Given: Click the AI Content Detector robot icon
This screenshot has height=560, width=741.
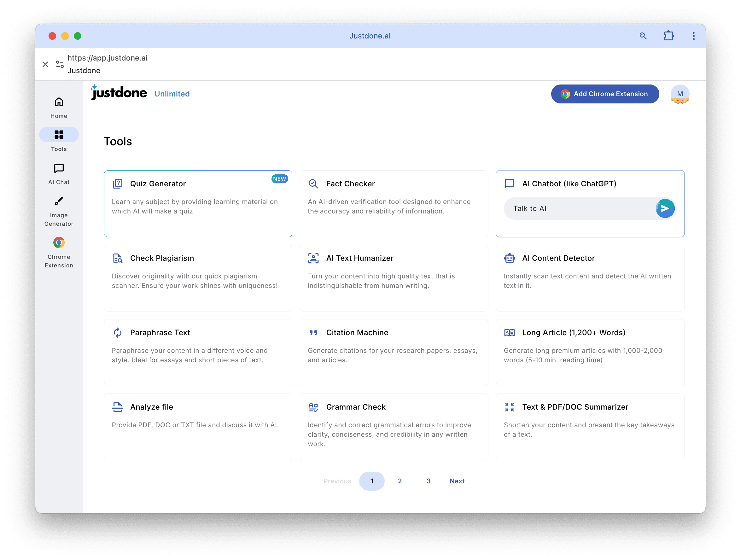Looking at the screenshot, I should click(509, 258).
